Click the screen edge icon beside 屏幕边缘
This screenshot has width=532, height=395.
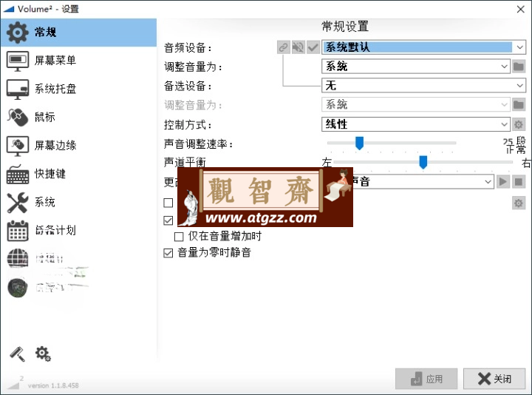(x=18, y=146)
